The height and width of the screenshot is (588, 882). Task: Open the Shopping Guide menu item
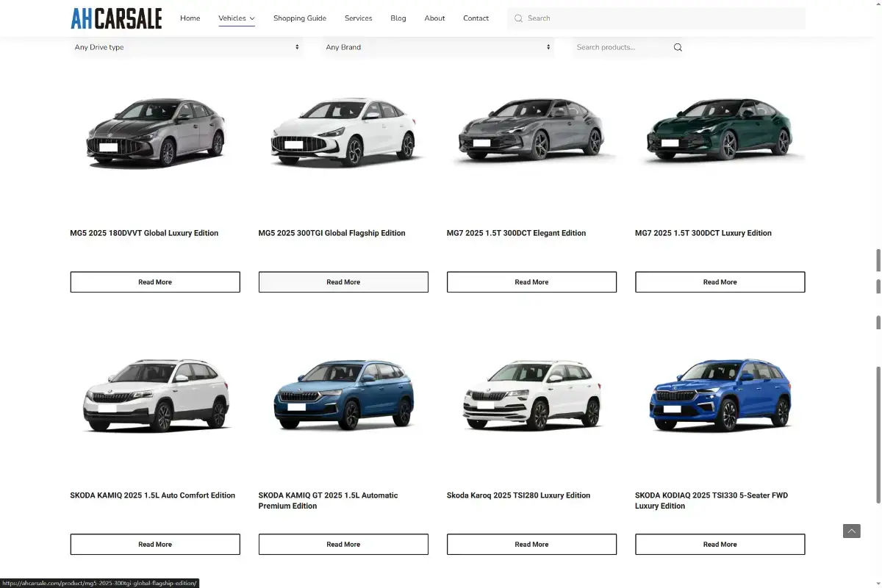[300, 18]
